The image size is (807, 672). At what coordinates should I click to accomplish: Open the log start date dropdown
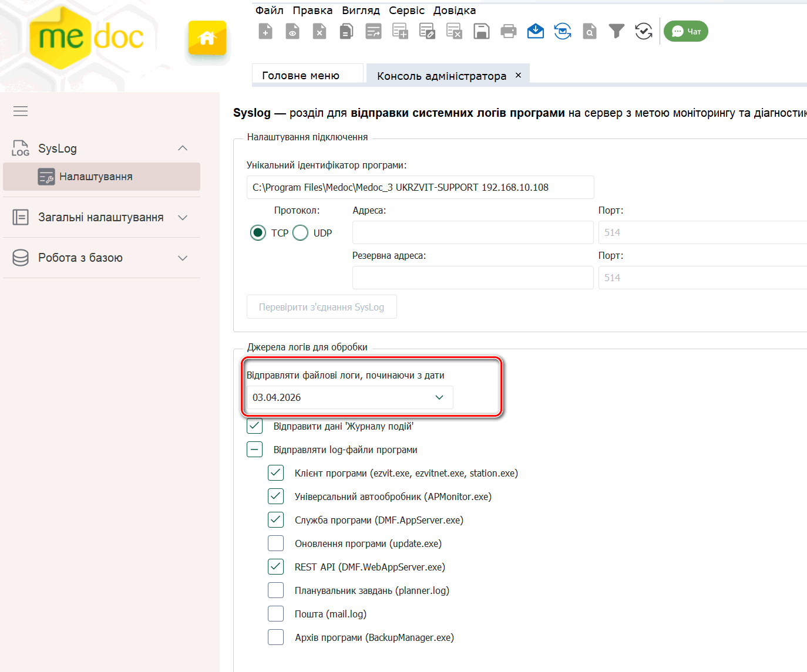pos(439,397)
